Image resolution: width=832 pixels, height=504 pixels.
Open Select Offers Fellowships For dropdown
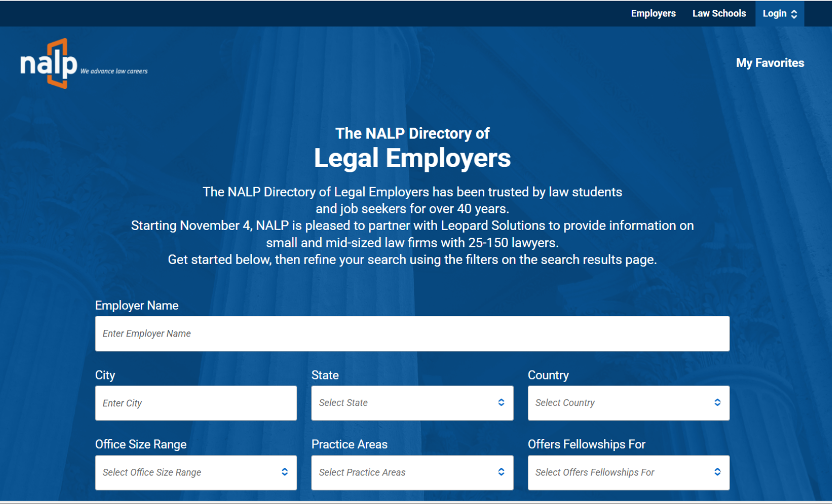coord(620,472)
